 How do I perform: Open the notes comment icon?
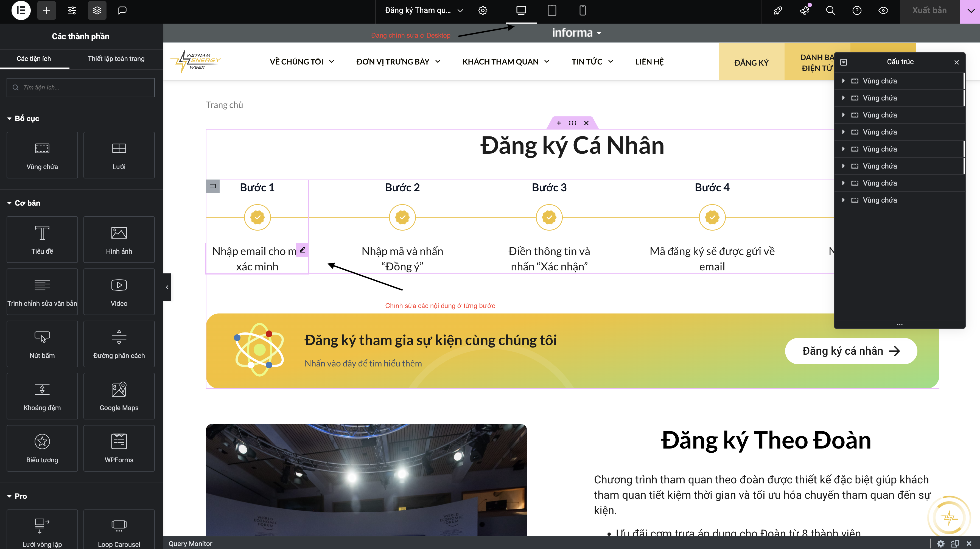[x=122, y=10]
